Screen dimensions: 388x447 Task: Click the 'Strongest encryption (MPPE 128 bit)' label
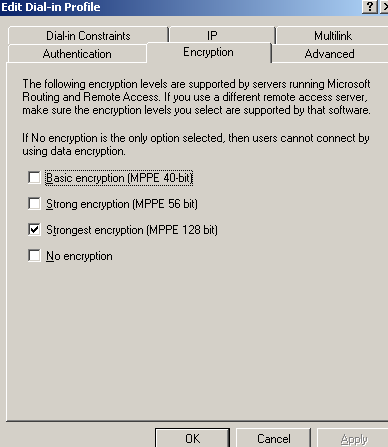(132, 230)
